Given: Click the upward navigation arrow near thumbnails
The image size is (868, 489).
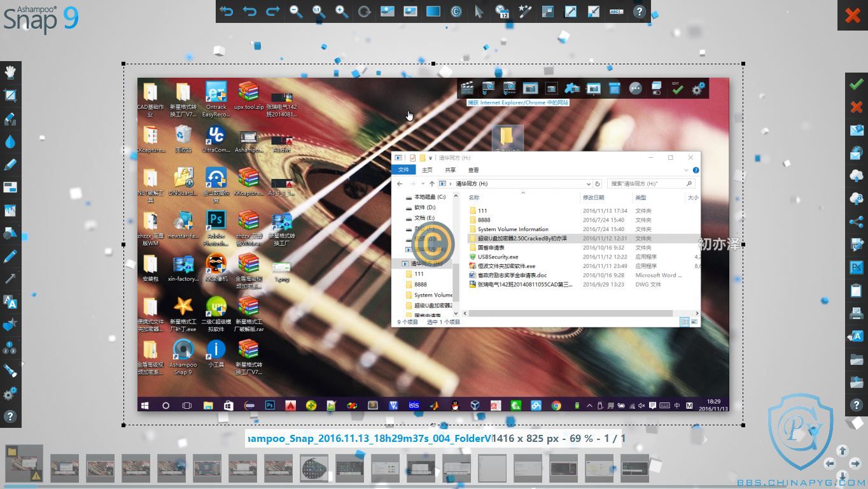Looking at the screenshot, I should [x=843, y=451].
